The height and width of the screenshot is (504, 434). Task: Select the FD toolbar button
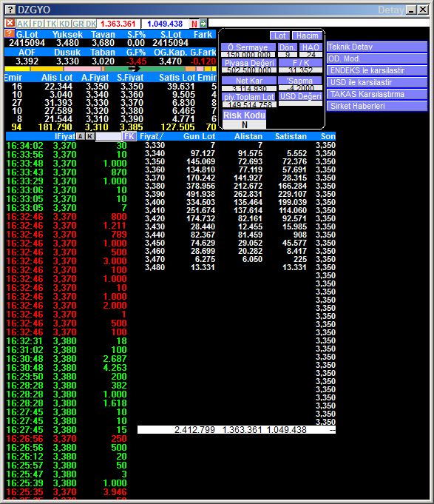click(x=38, y=24)
